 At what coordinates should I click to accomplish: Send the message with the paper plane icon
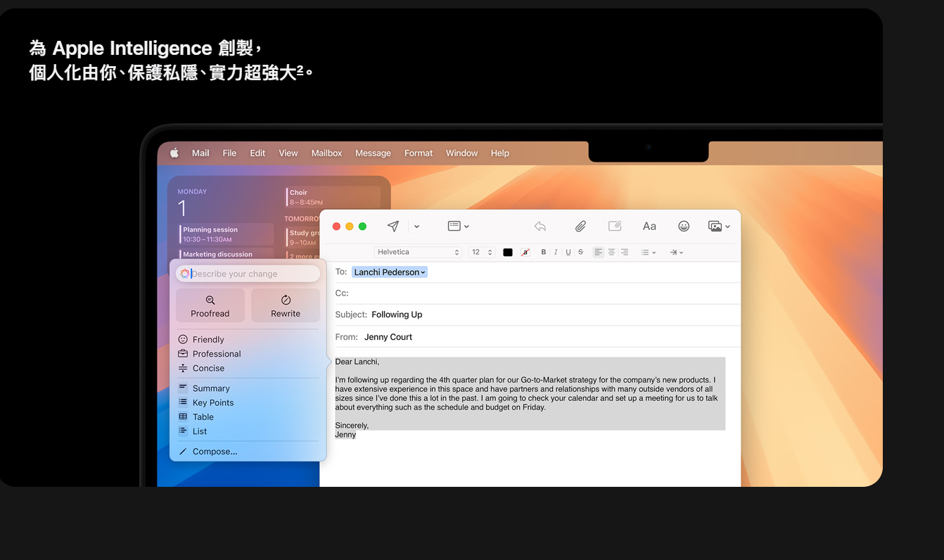pos(393,226)
